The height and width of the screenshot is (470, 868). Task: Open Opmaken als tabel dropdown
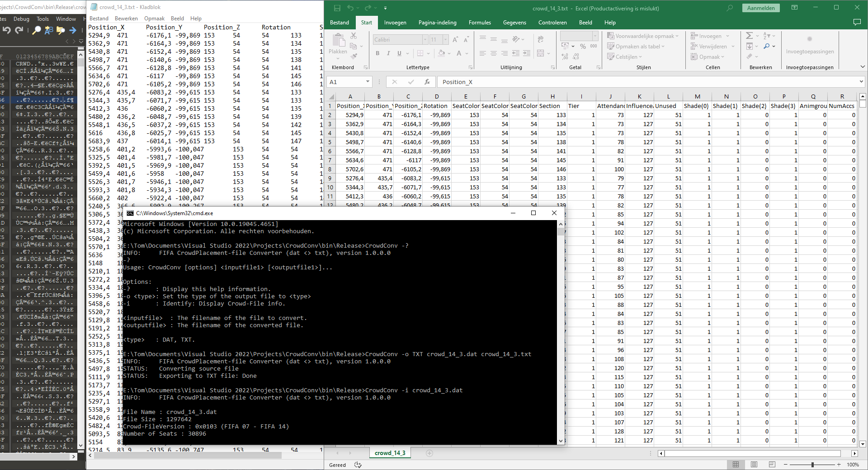tap(636, 47)
